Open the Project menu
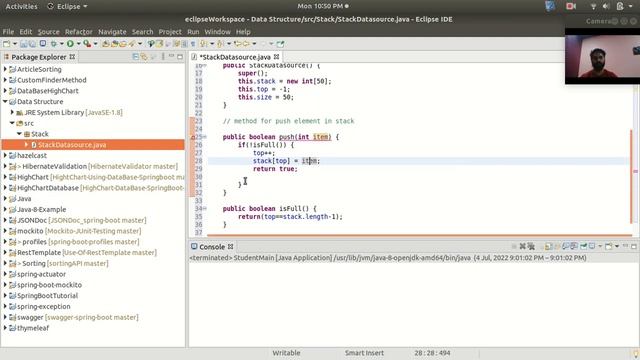The height and width of the screenshot is (360, 640). pyautogui.click(x=170, y=31)
